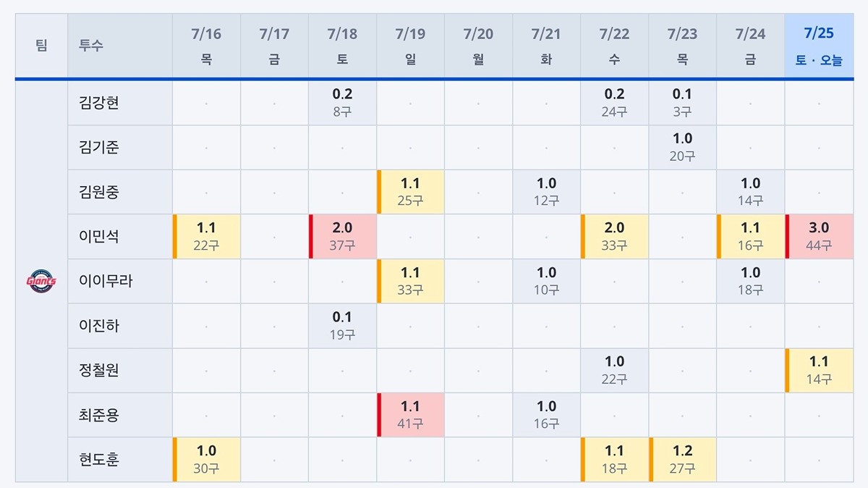Select 이이무라's 1.1 innings 33구 cell
Screen dimensions: 868x488
411,281
